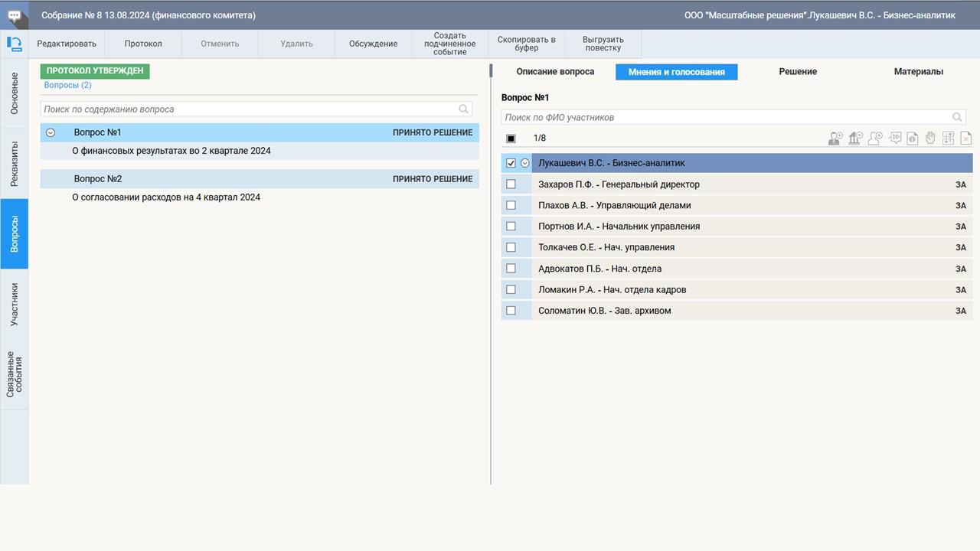The width and height of the screenshot is (980, 551).
Task: Click the Редактировать button
Action: tap(67, 44)
